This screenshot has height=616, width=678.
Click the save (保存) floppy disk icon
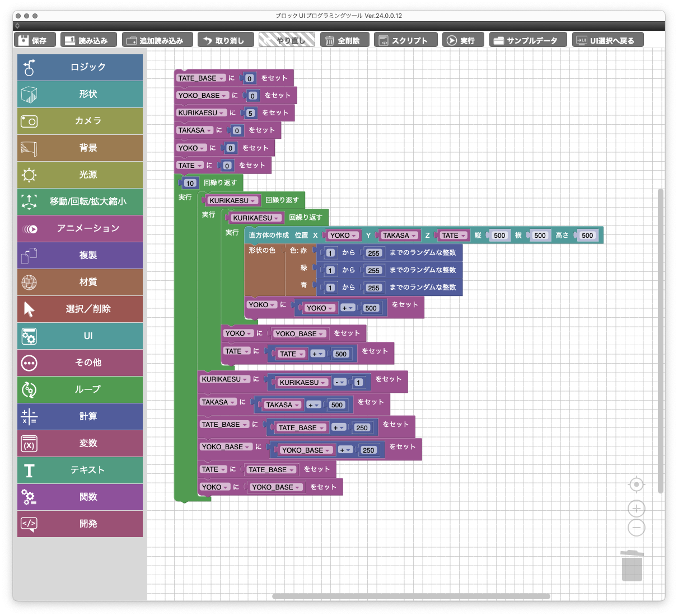24,40
